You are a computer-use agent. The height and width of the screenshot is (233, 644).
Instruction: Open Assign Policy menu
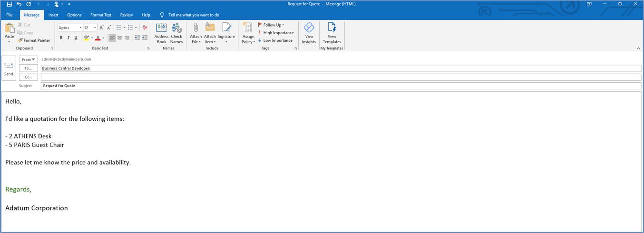click(248, 33)
